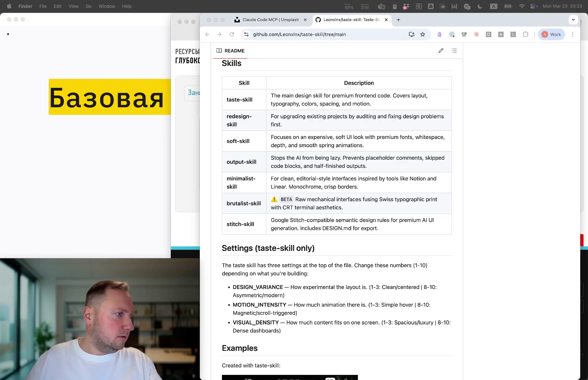Open the Apple menu
The height and width of the screenshot is (380, 588).
click(x=9, y=6)
